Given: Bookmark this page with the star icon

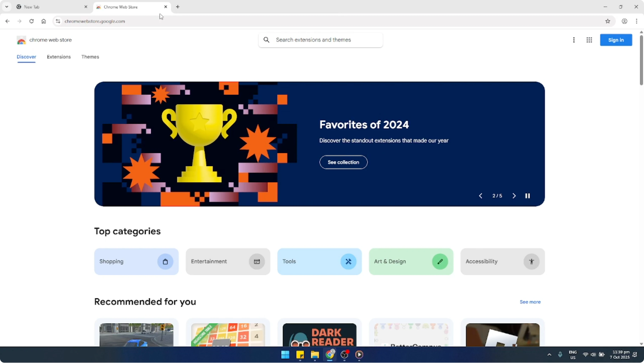Looking at the screenshot, I should (608, 21).
